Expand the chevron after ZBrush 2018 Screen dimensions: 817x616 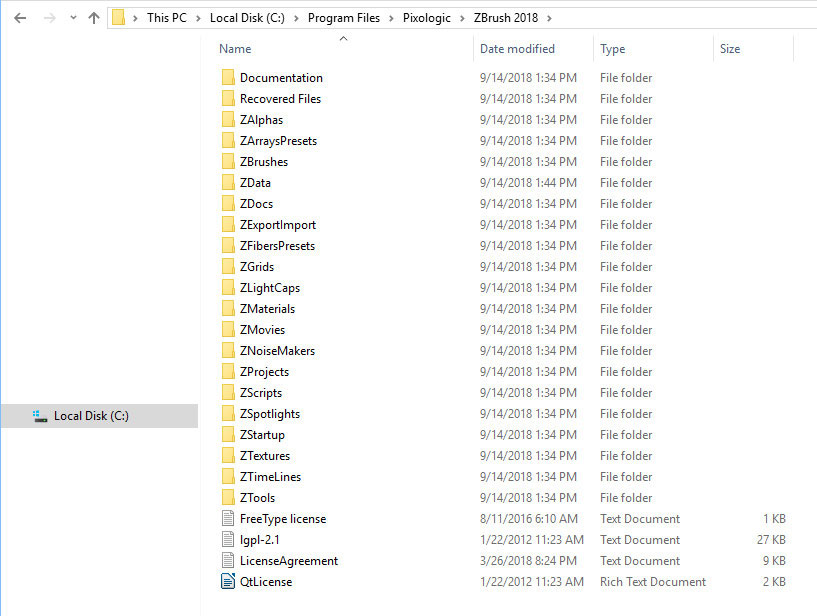pos(549,18)
